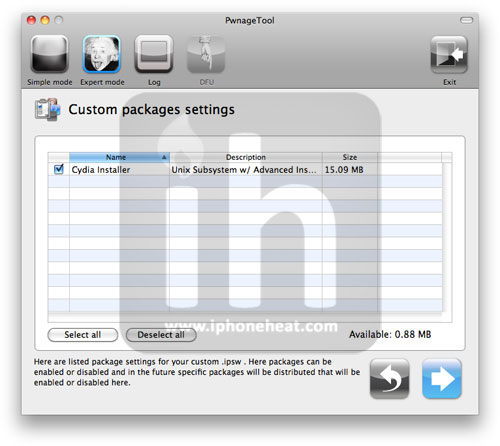
Task: Select Expert mode Einstein icon
Action: [101, 54]
